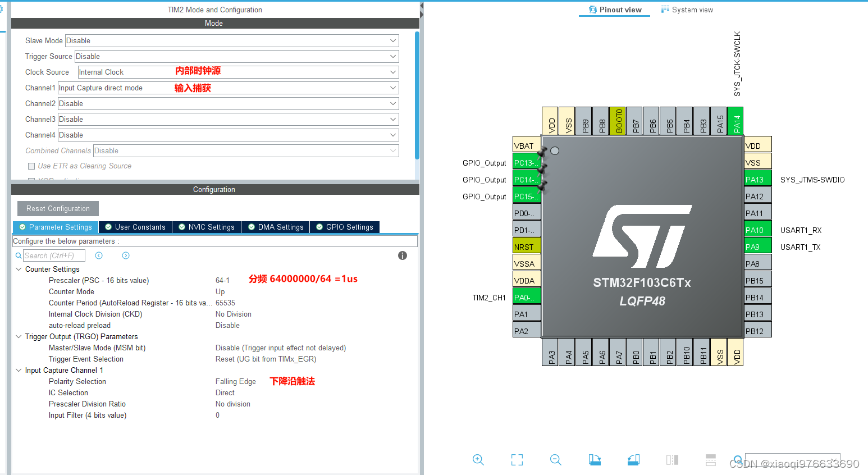Switch to the GPIO Settings tab
Image resolution: width=868 pixels, height=475 pixels.
pos(345,227)
